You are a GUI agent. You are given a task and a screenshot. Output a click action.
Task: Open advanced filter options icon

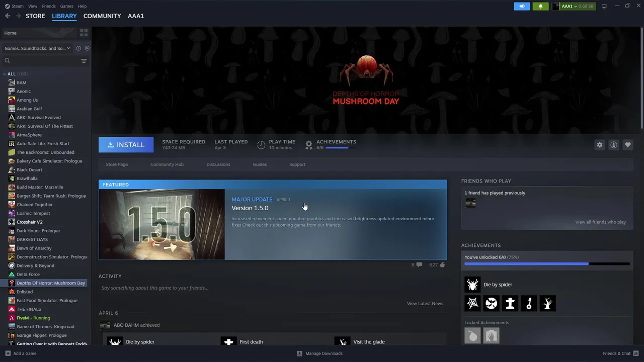click(84, 61)
